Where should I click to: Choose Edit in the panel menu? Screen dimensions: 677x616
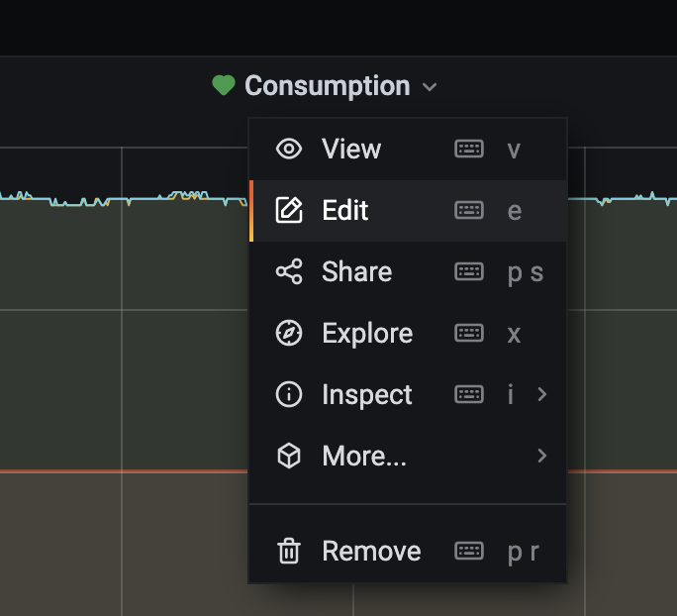coord(345,211)
